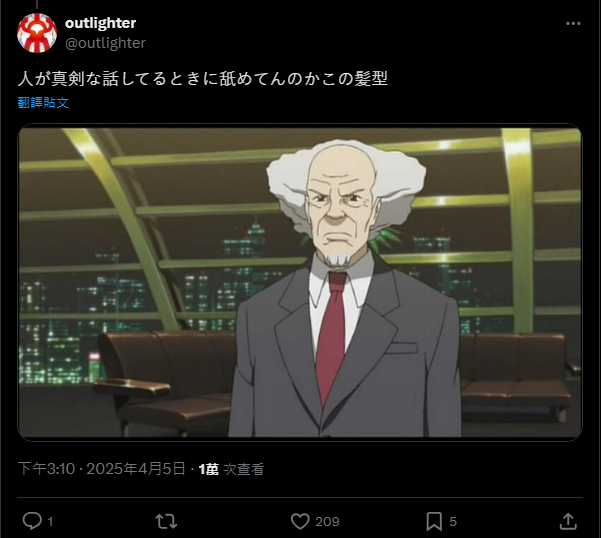Open outlighter's profile avatar picture
This screenshot has height=538, width=601.
click(37, 33)
